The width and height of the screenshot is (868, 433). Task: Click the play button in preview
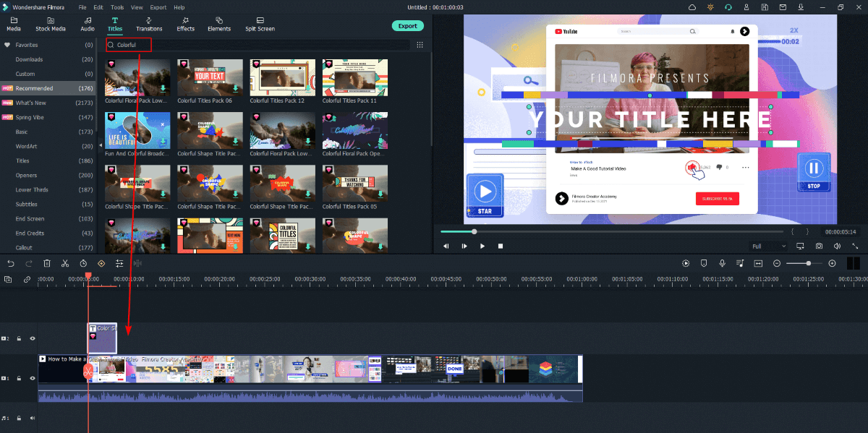(x=482, y=246)
